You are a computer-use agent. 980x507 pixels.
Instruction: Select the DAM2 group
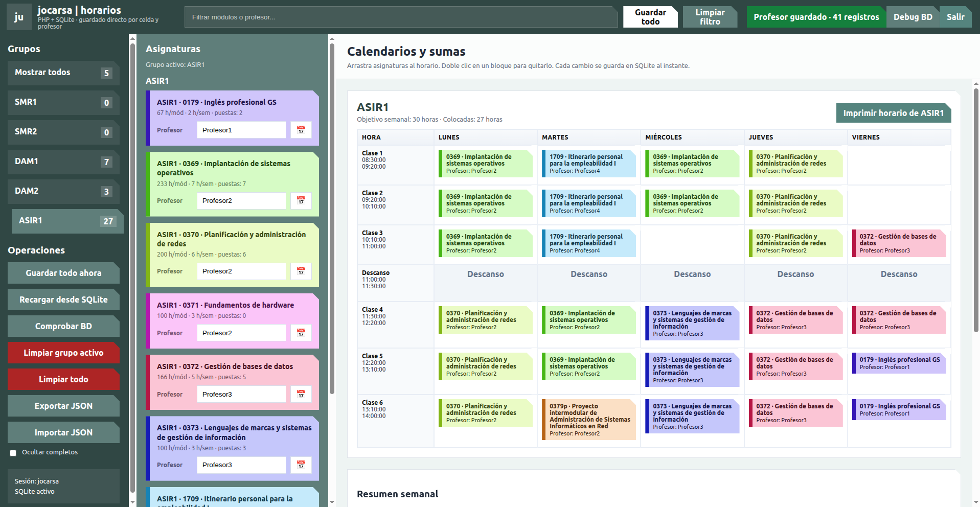point(63,192)
